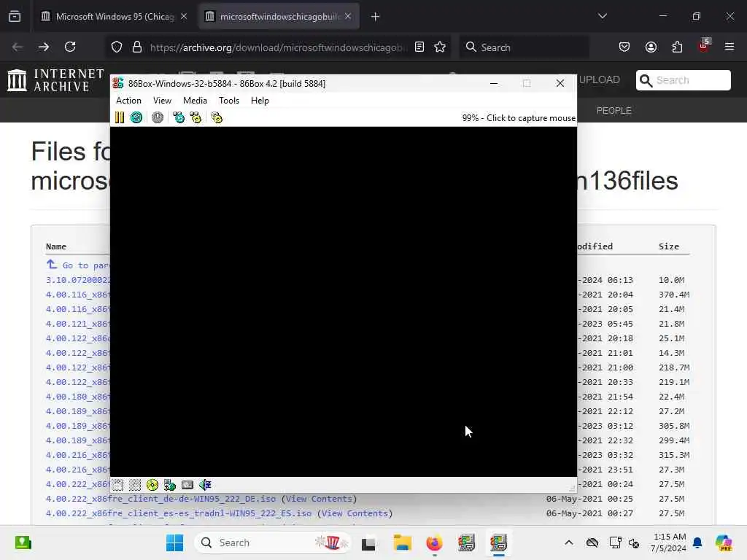
Task: Click the 370.4M size value
Action: pos(674,295)
